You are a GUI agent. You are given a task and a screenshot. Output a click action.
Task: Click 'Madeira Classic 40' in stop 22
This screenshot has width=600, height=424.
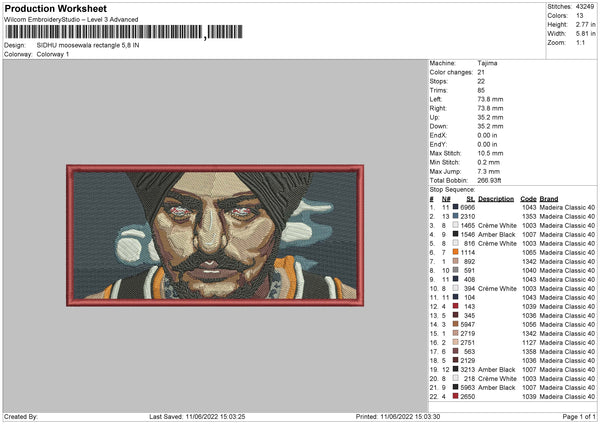tap(567, 396)
